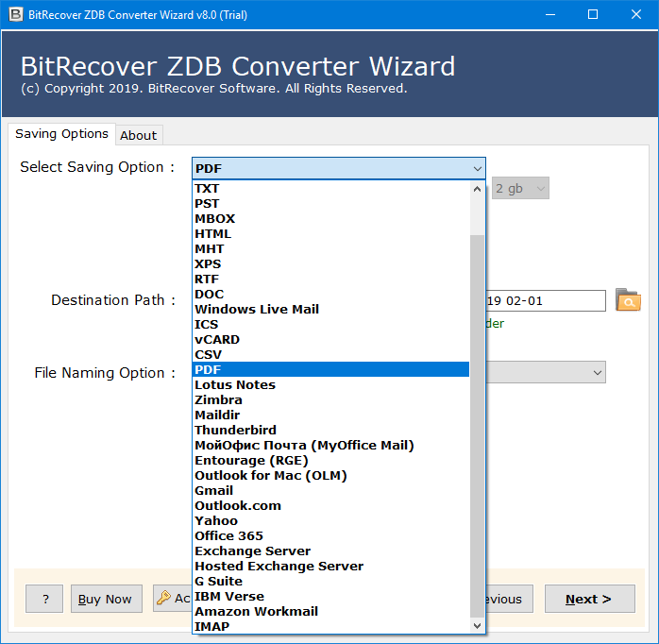Click the destination path text field
Viewport: 659px width, 644px height.
pyautogui.click(x=546, y=301)
